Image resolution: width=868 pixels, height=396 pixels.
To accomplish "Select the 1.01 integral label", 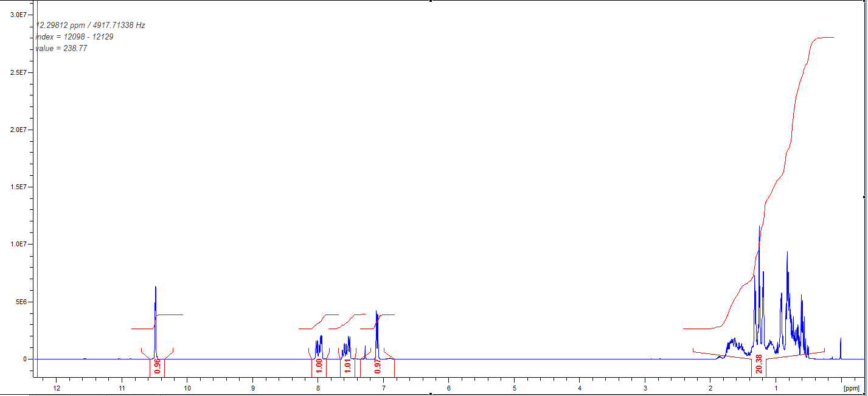I will coord(347,366).
